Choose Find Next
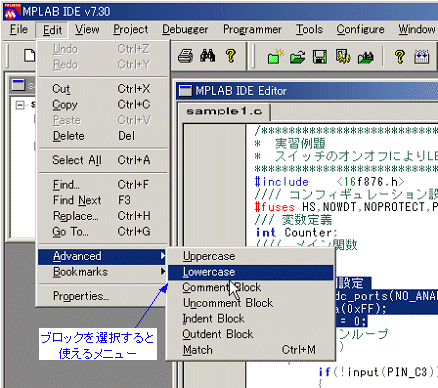 click(x=102, y=200)
